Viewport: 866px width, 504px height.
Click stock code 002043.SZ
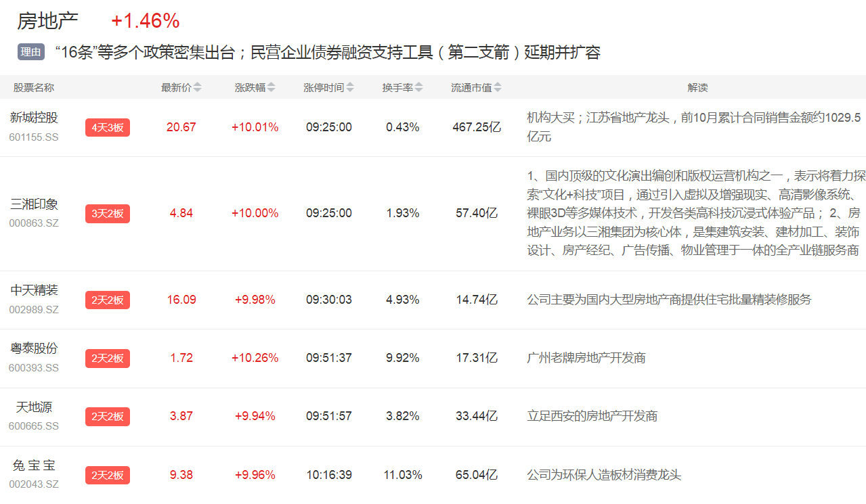click(34, 484)
